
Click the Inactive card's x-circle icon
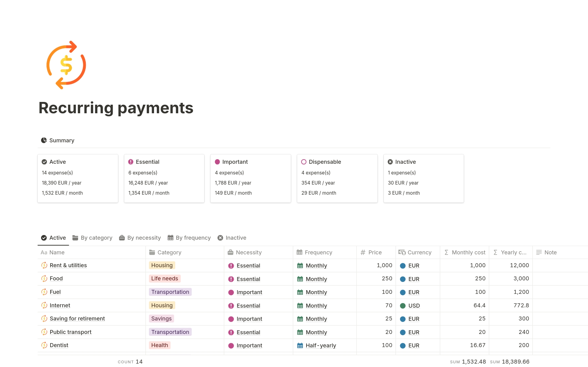coord(390,162)
